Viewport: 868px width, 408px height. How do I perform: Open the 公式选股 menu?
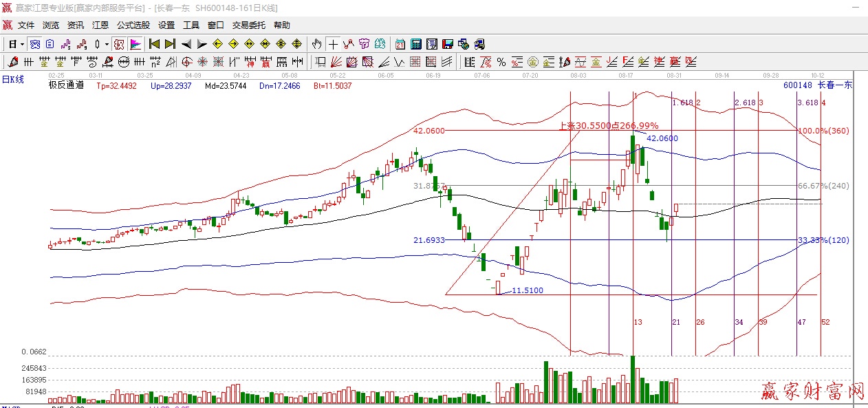133,25
